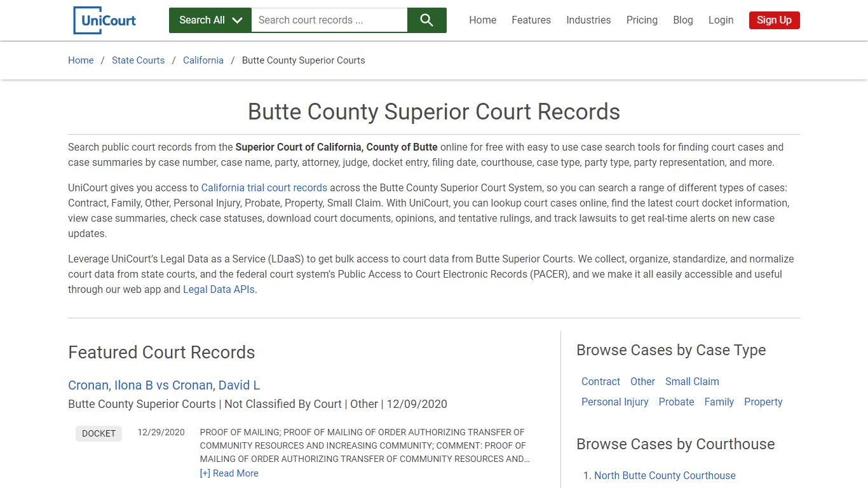Browse Property cases
The width and height of the screenshot is (868, 488).
click(763, 402)
